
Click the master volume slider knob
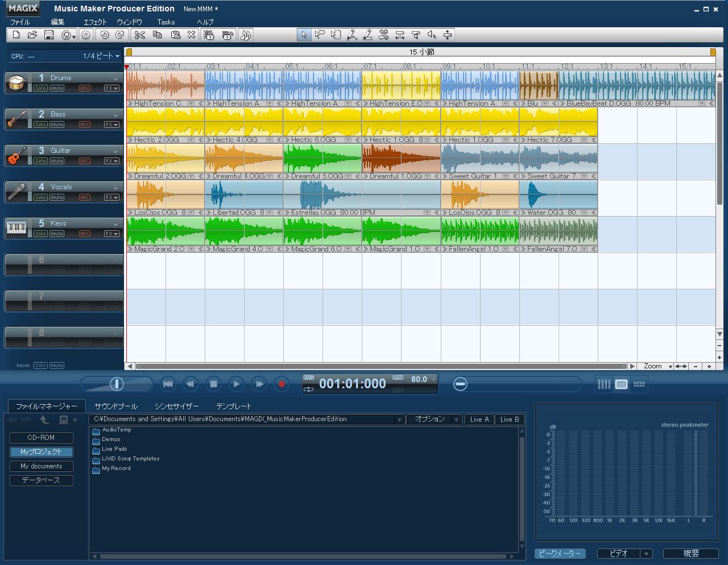pos(117,384)
